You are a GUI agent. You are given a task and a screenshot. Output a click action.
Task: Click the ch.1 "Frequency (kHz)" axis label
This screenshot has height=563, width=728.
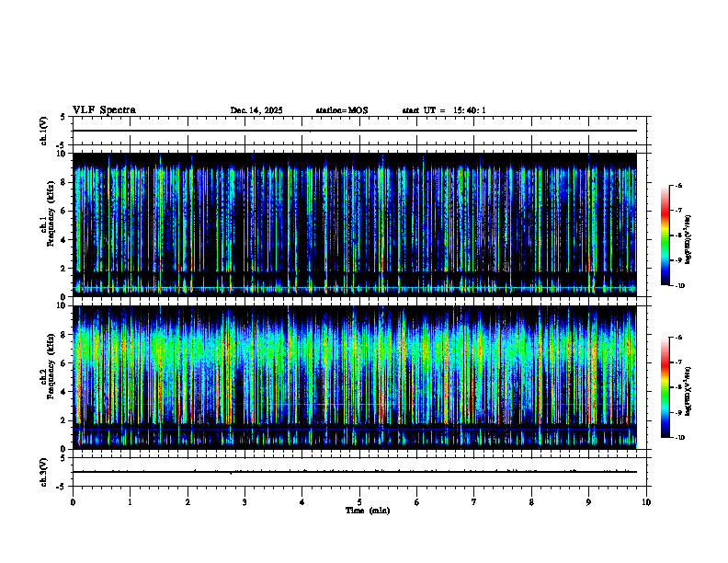[51, 214]
